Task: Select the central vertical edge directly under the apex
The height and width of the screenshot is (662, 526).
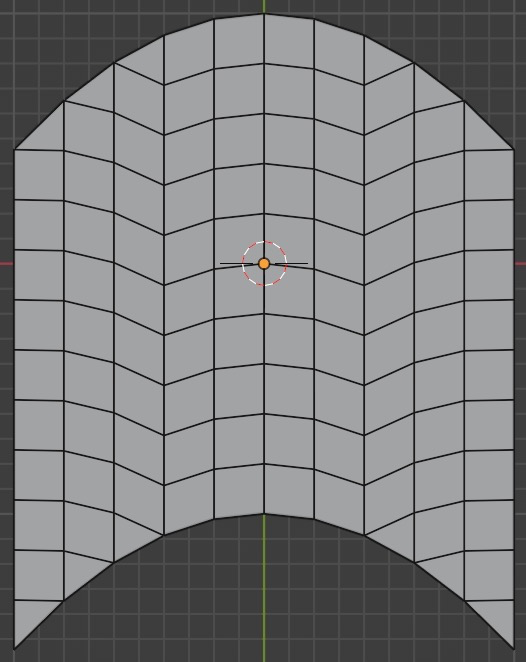Action: point(264,39)
